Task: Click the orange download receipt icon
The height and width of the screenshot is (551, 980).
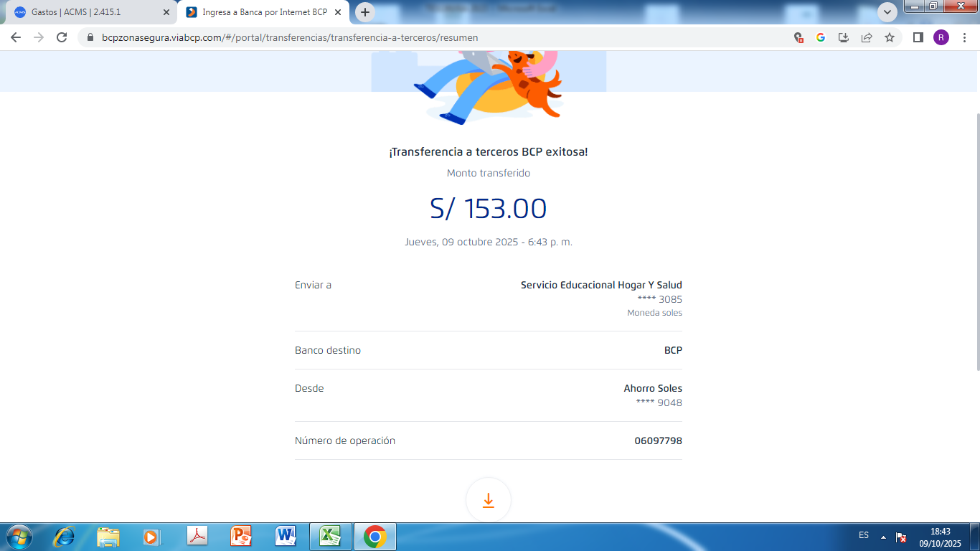Action: point(488,500)
